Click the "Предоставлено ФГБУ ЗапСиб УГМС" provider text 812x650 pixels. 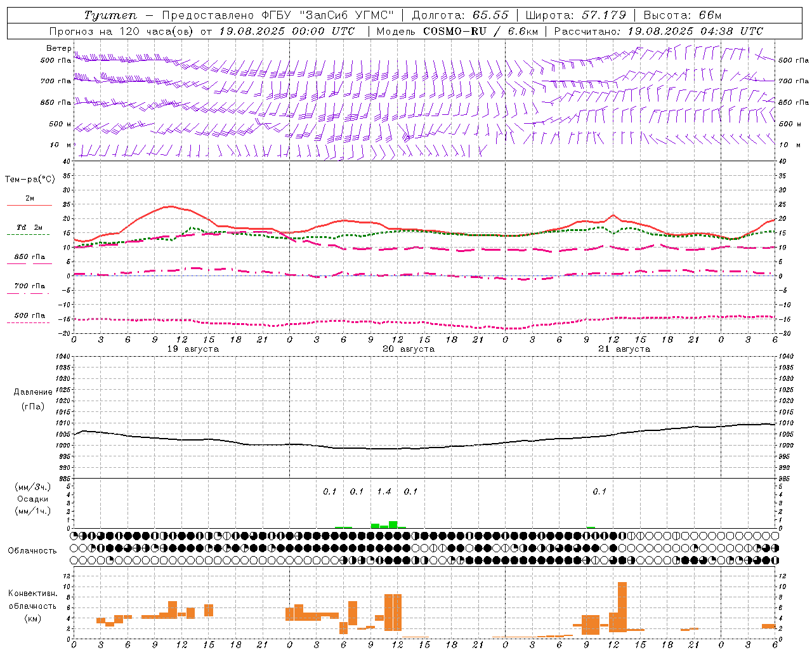click(x=277, y=15)
